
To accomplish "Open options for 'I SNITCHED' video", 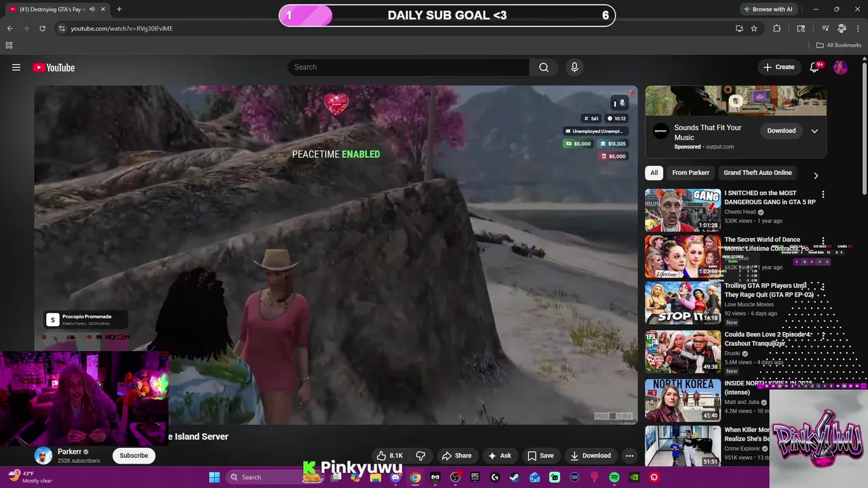I will click(823, 195).
